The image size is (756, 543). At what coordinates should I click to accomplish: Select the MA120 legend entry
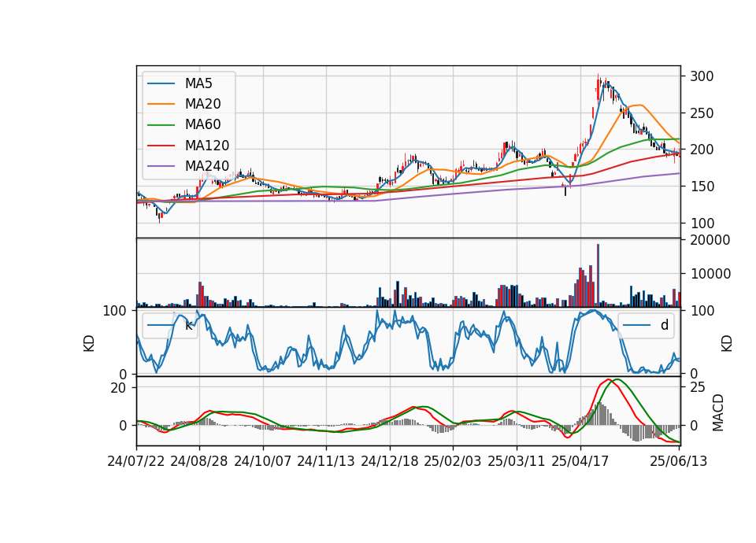click(x=188, y=146)
